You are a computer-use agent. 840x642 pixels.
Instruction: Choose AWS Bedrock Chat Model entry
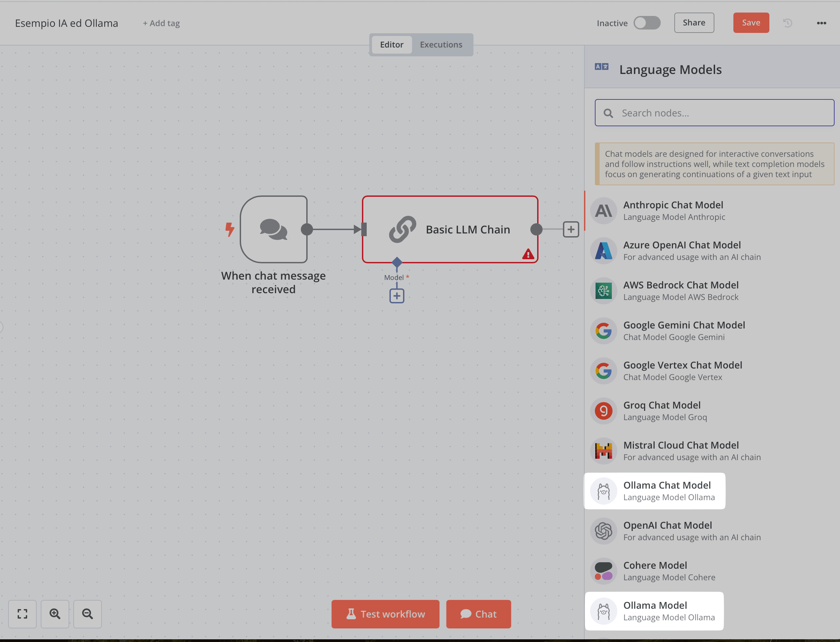(x=712, y=291)
